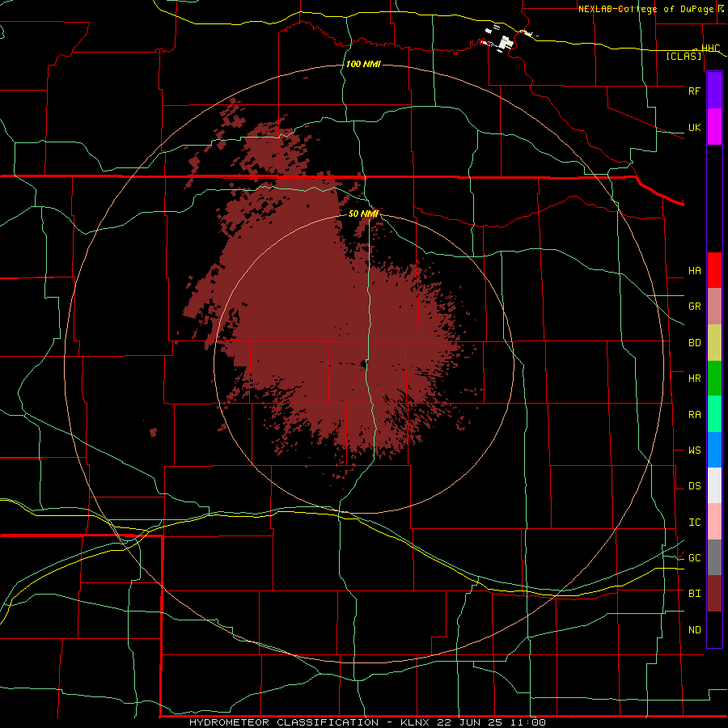Click the KLNX station identifier
728x728 pixels.
(415, 722)
